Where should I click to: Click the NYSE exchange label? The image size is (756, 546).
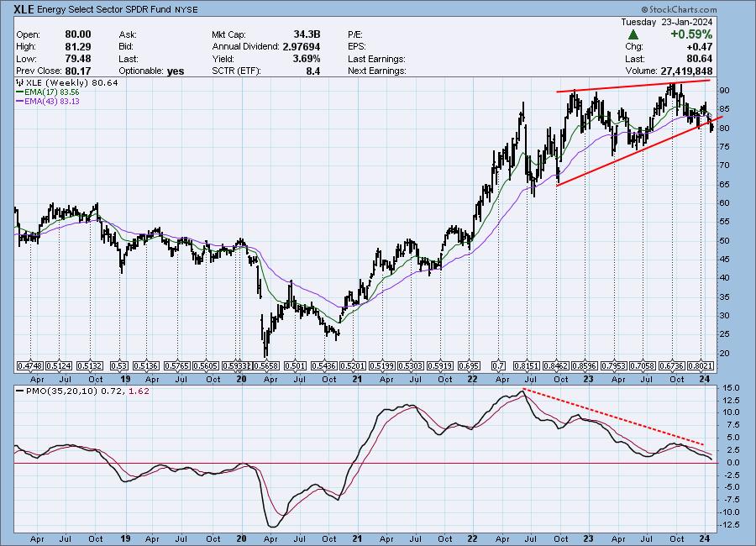[x=186, y=9]
